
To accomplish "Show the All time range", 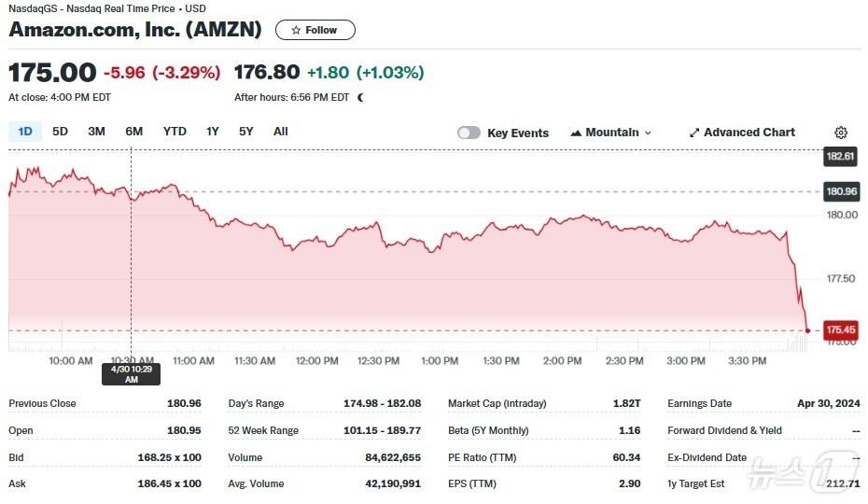I will pyautogui.click(x=281, y=132).
